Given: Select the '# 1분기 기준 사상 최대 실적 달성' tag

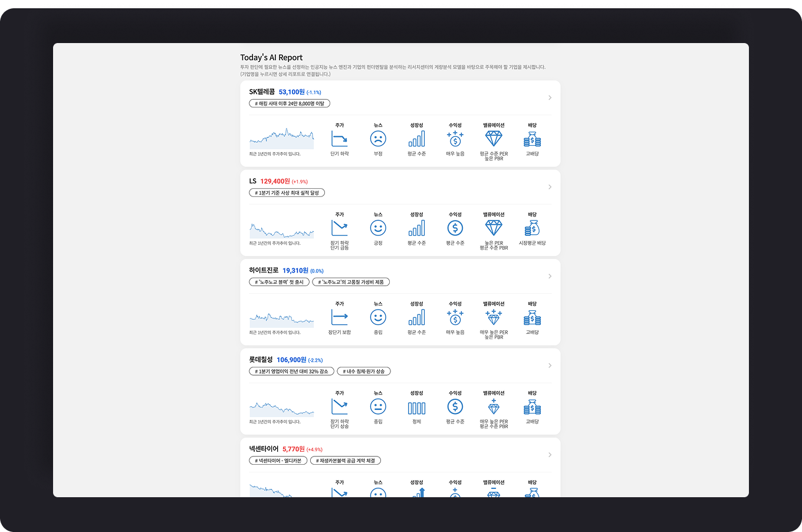Looking at the screenshot, I should [x=287, y=193].
